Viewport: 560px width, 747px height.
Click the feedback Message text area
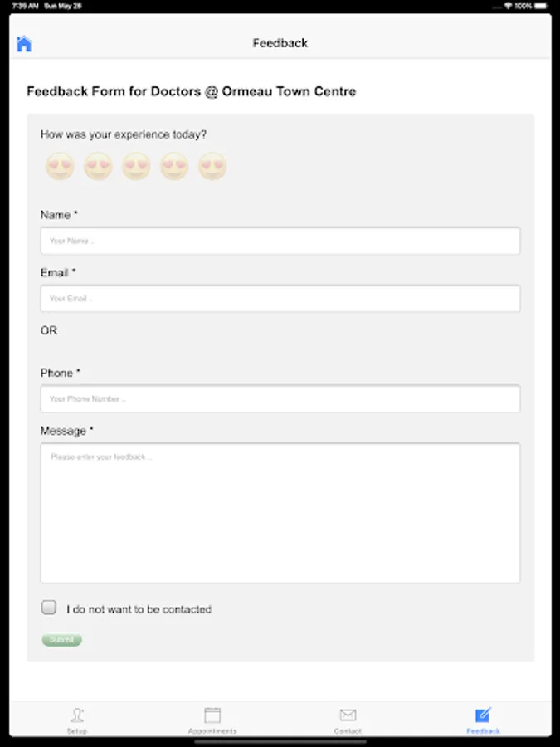pyautogui.click(x=280, y=513)
